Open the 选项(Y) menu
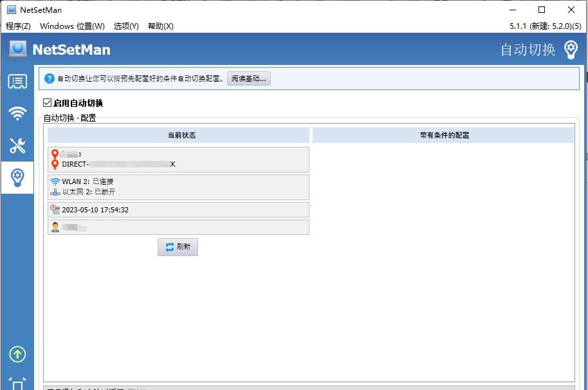The height and width of the screenshot is (390, 588). pyautogui.click(x=126, y=26)
